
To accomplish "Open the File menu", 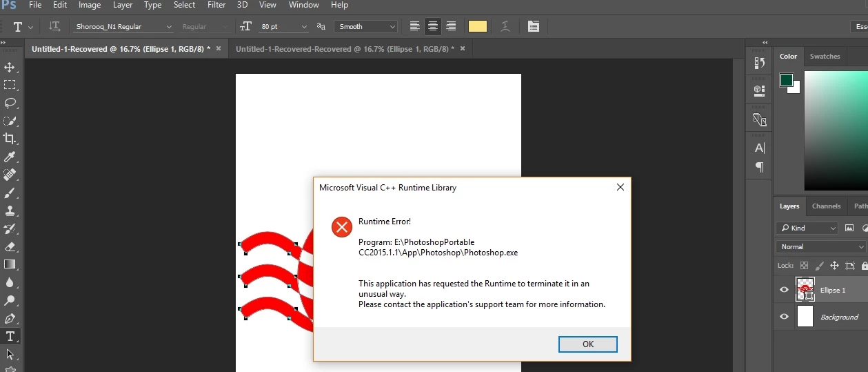I will pos(35,5).
